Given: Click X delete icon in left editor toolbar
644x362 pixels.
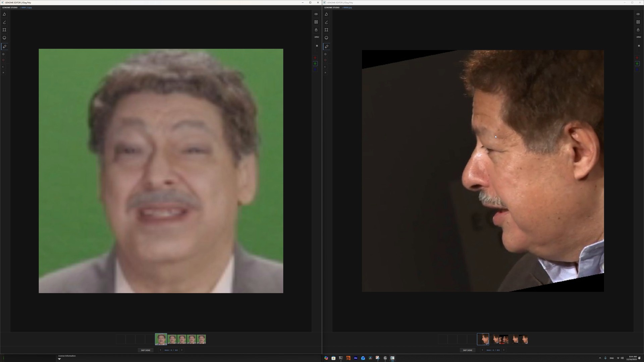Looking at the screenshot, I should click(x=3, y=73).
